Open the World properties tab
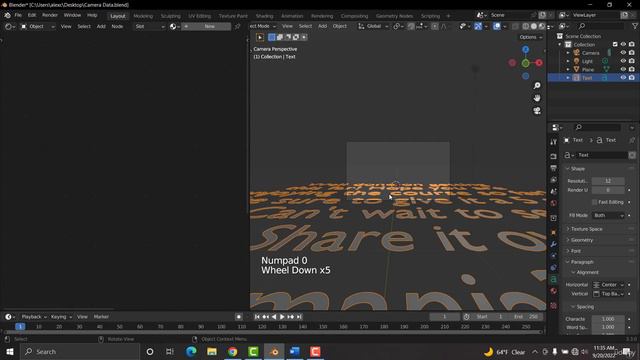This screenshot has height=360, width=640. pyautogui.click(x=553, y=203)
